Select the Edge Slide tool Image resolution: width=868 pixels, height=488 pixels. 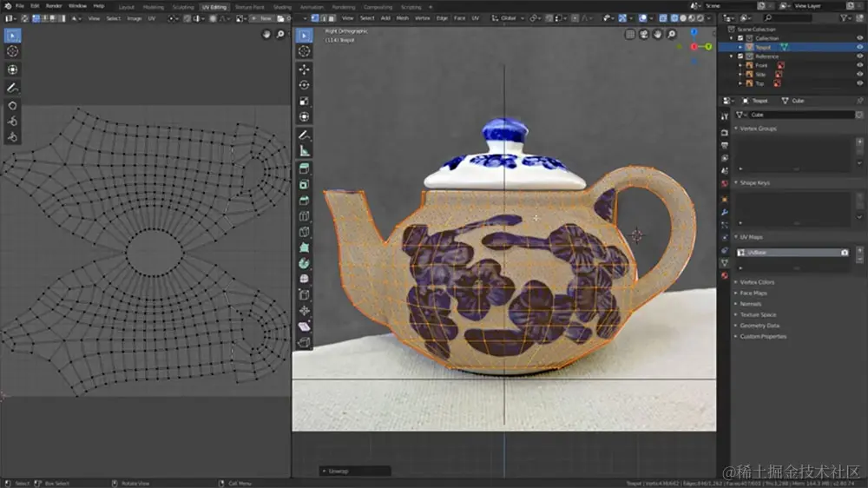[305, 295]
